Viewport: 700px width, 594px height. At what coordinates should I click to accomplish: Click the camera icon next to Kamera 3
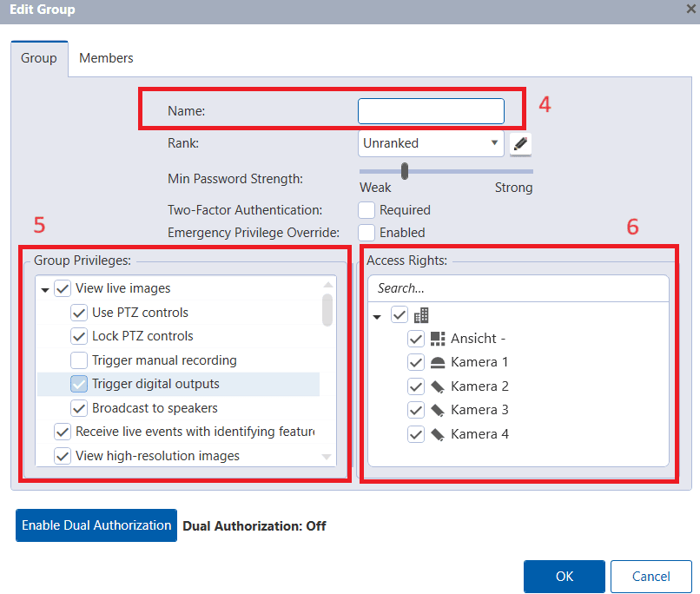pyautogui.click(x=439, y=409)
